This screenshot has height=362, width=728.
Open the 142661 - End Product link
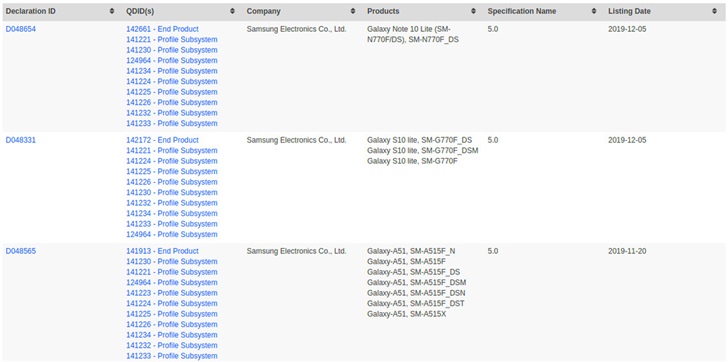pyautogui.click(x=162, y=29)
